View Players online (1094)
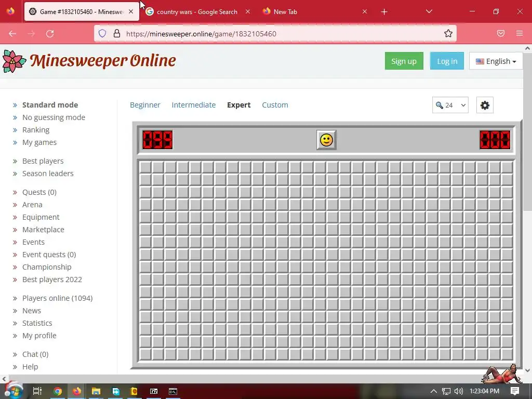The width and height of the screenshot is (532, 399). point(57,298)
